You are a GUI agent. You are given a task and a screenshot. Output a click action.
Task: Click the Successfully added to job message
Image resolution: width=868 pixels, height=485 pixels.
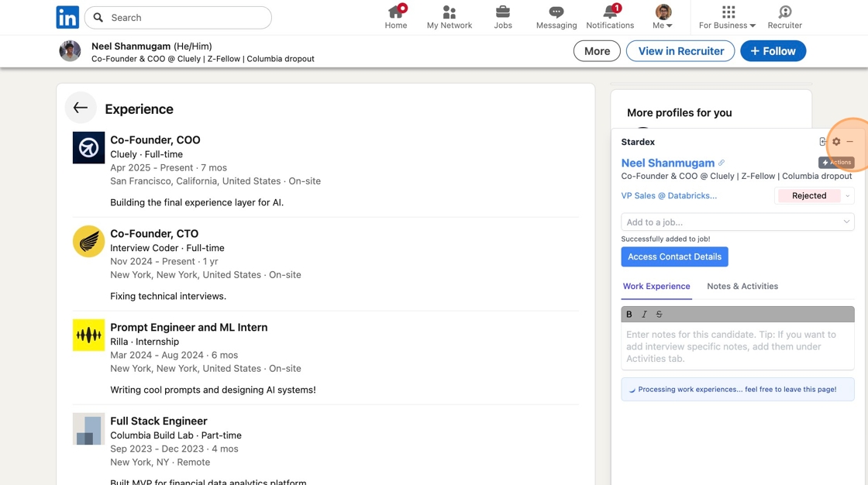point(666,239)
